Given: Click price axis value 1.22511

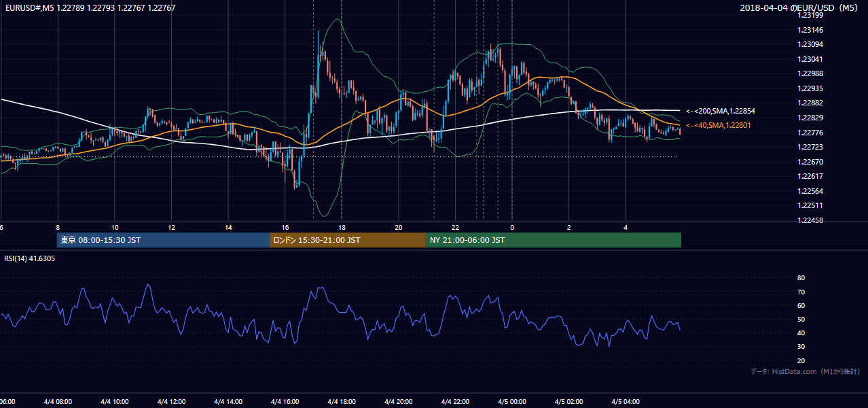Looking at the screenshot, I should (x=811, y=205).
